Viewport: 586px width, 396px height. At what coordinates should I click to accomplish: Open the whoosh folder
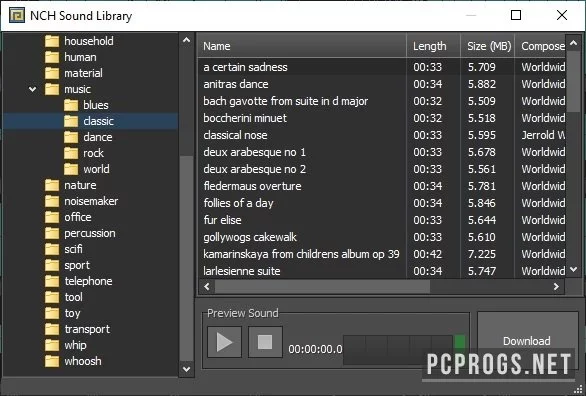pos(73,361)
